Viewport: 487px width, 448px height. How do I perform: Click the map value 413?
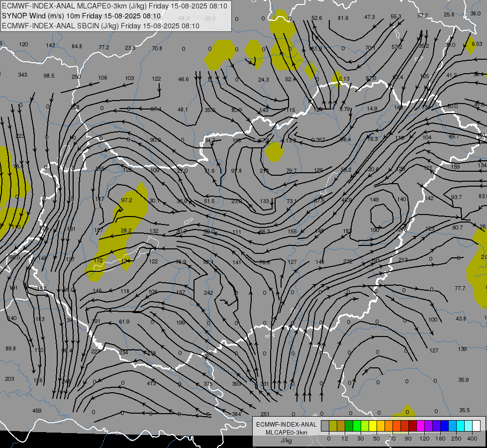[151, 383]
